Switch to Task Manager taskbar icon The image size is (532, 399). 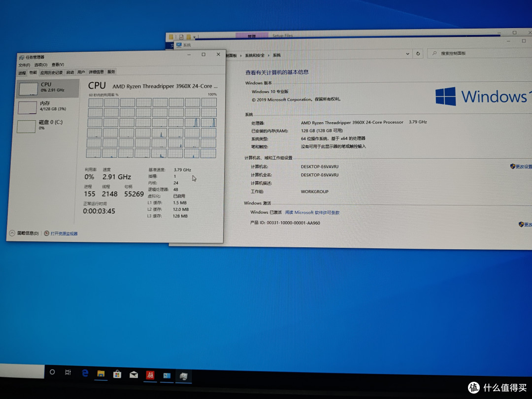pyautogui.click(x=184, y=376)
